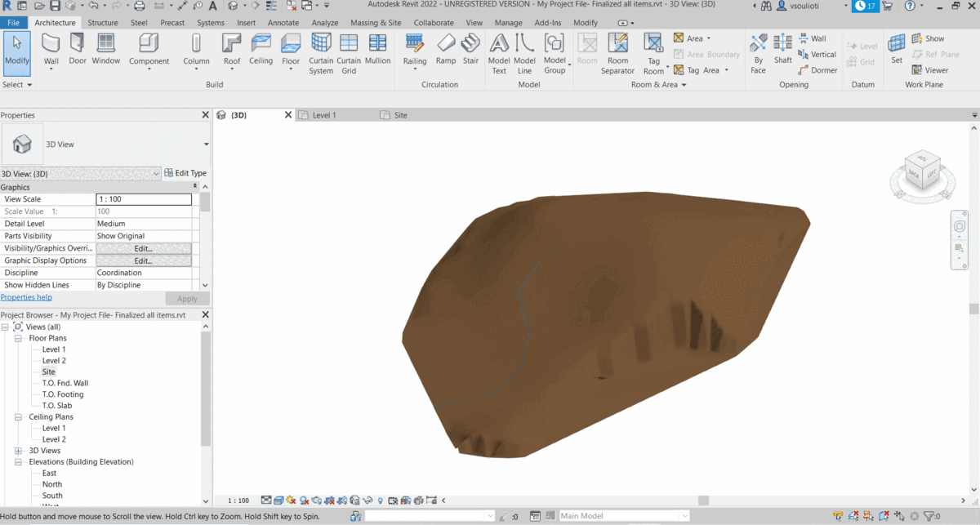This screenshot has height=525, width=980.
Task: Select the Shaft opening tool
Action: coord(783,49)
